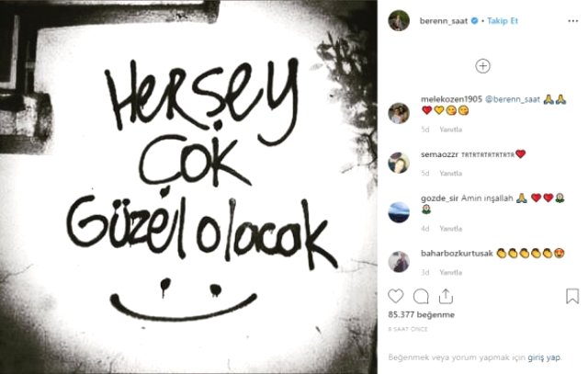588x374 pixels.
Task: Reply to the semaozzr comment with Yanıtla
Action: tap(451, 174)
